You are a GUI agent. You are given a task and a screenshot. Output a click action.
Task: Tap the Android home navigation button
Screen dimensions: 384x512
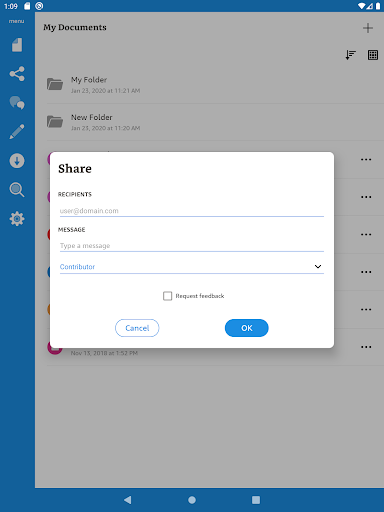(192, 500)
